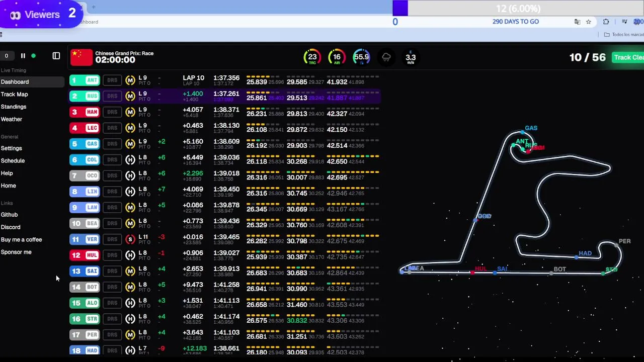Open the Todos los marcadores bookmarks folder
Screen dimensions: 644x362
pos(624,35)
